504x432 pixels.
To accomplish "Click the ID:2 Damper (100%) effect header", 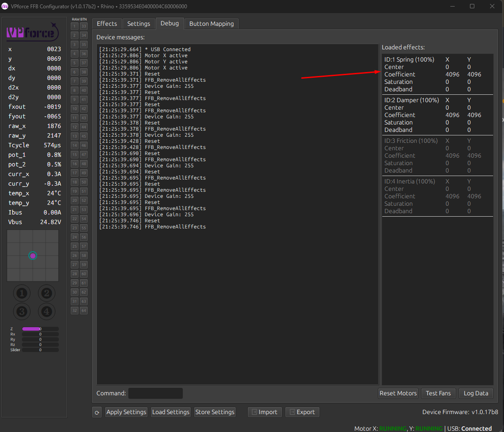I will [412, 100].
